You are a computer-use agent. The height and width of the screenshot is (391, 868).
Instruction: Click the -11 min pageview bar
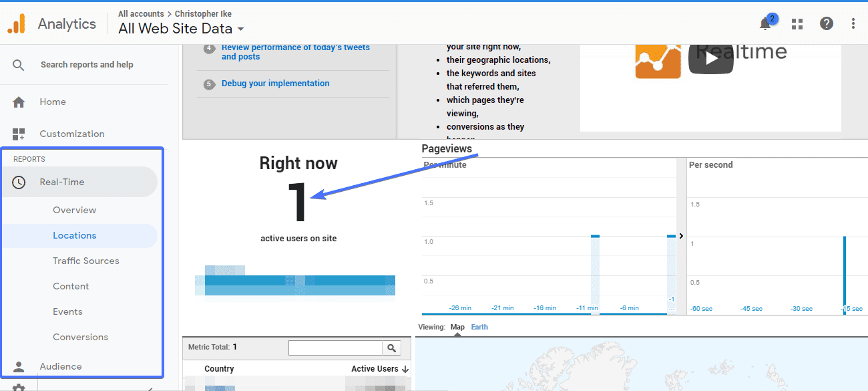click(595, 274)
